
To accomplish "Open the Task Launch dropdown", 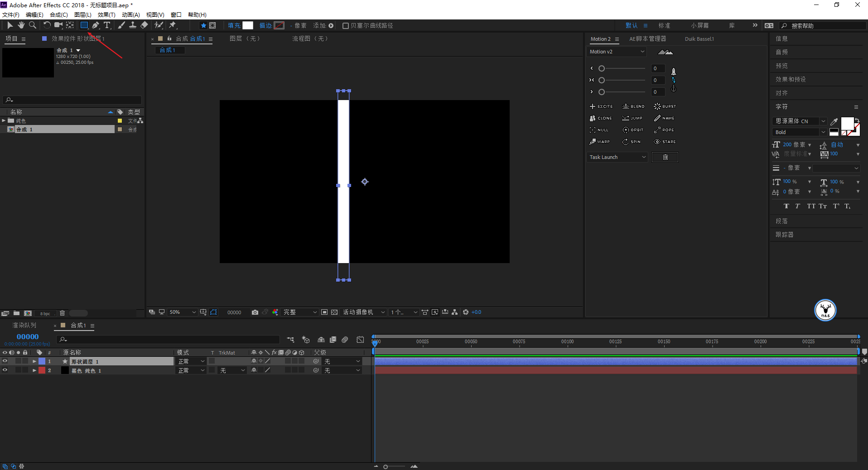I will (x=617, y=157).
